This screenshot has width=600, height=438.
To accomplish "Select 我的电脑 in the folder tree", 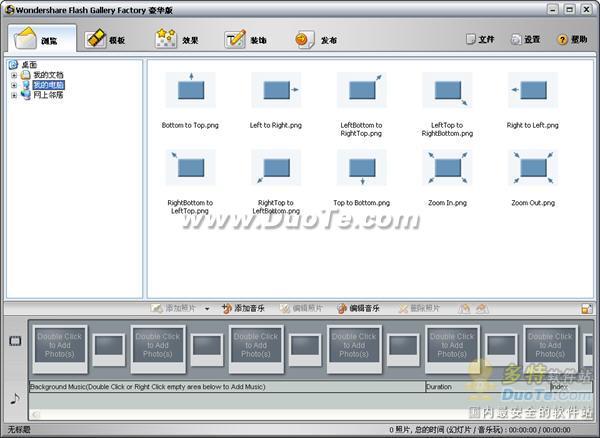I will coord(49,85).
